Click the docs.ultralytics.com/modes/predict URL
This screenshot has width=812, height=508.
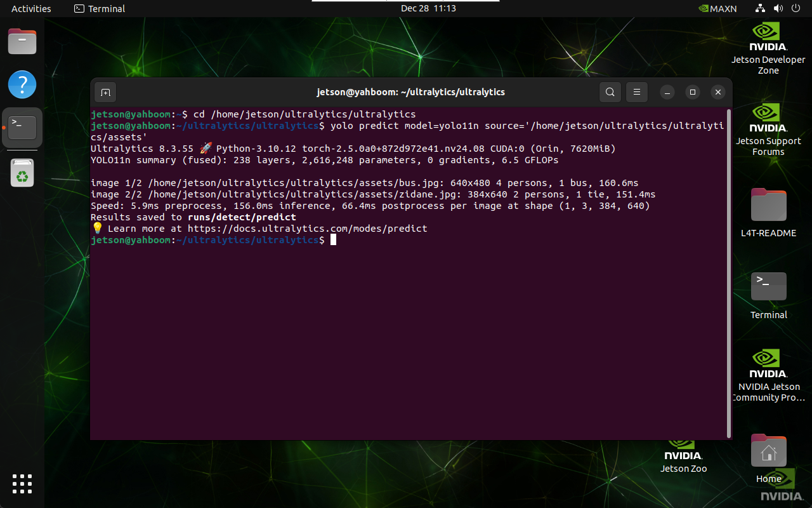308,229
